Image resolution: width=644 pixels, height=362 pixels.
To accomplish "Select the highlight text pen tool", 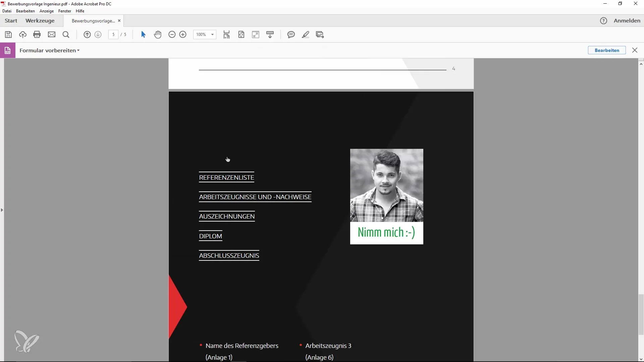I will pos(306,35).
